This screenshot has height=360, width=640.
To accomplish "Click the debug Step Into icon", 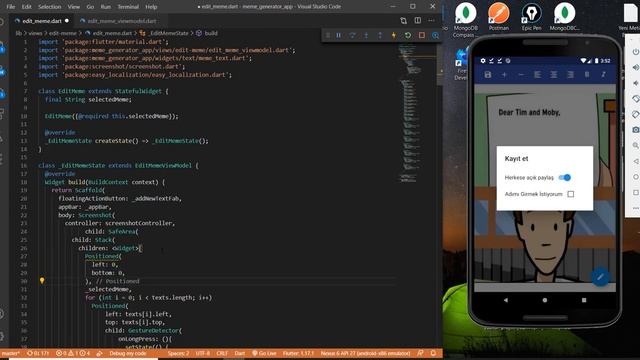I will pyautogui.click(x=366, y=36).
